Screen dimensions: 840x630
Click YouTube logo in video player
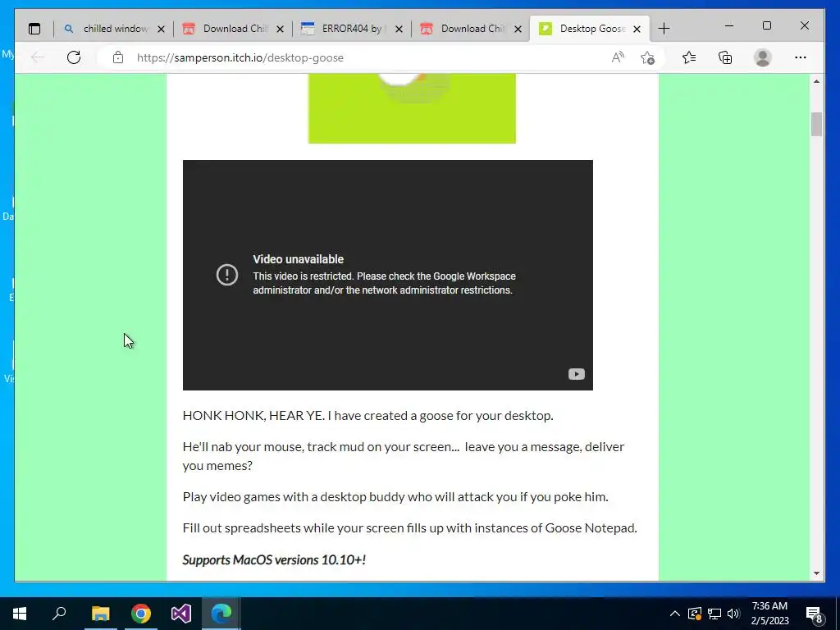(577, 374)
